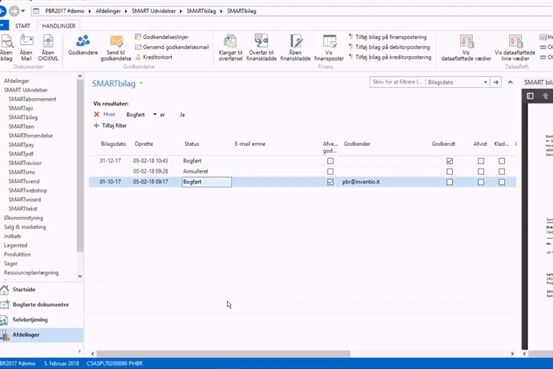Click the up arrow in the preview toolbar
553x369 pixels.
click(545, 96)
